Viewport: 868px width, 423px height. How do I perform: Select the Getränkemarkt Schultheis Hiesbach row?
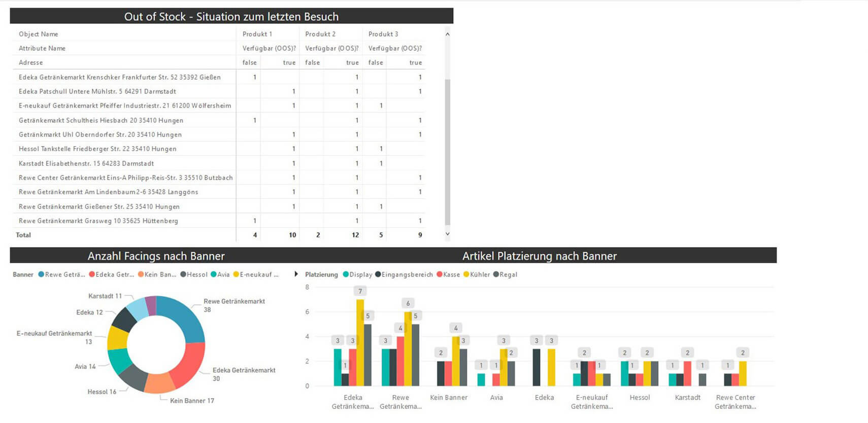coord(218,120)
